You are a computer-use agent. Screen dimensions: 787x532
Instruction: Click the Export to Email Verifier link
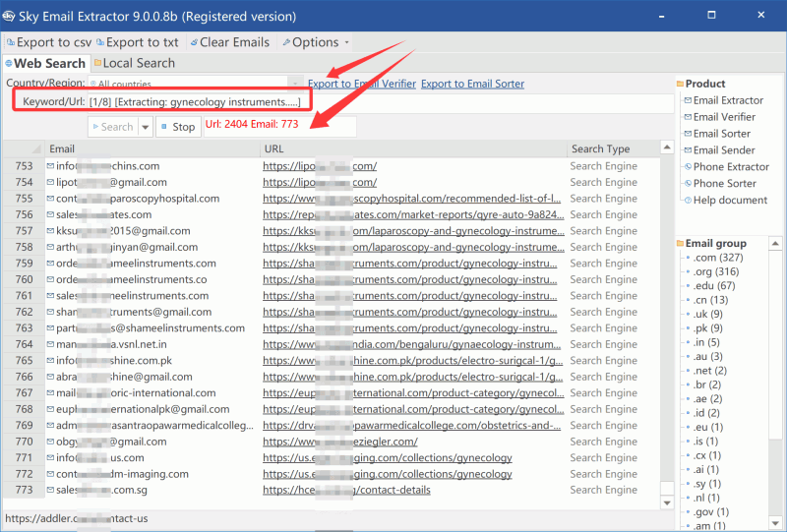click(361, 85)
